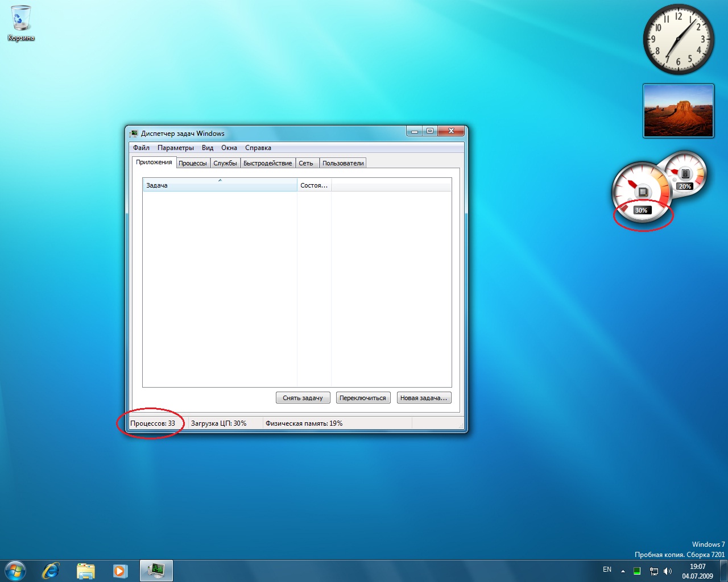Switch to the Процессы tab
The image size is (728, 582).
[x=193, y=163]
